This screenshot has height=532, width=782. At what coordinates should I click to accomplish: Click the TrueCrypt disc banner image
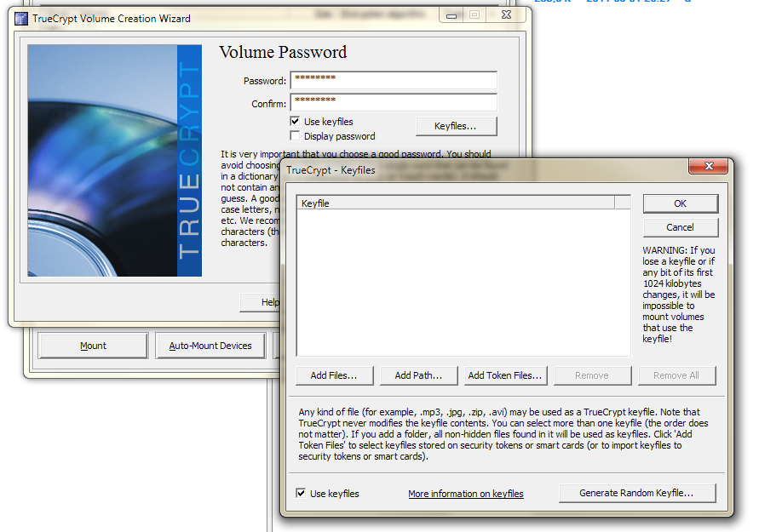pyautogui.click(x=115, y=160)
